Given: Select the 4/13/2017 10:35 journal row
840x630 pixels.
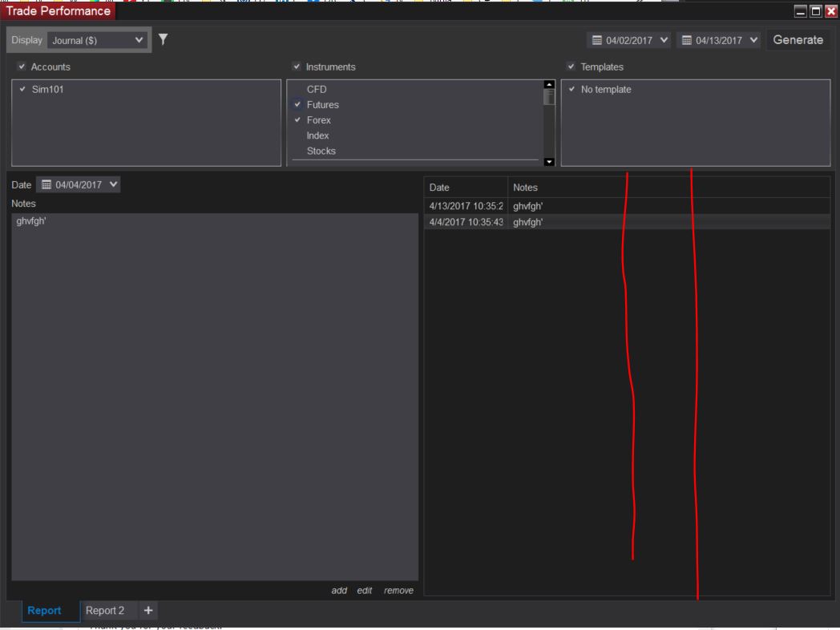Looking at the screenshot, I should 627,206.
